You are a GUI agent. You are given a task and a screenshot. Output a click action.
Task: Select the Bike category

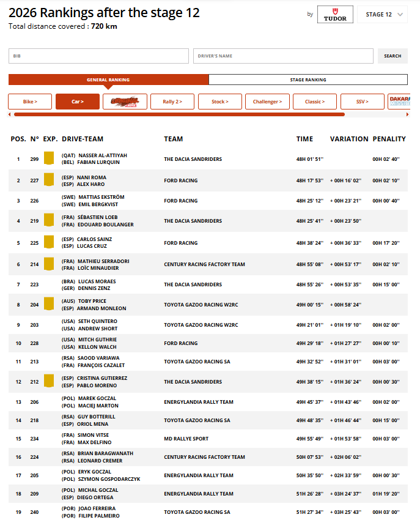coord(30,102)
